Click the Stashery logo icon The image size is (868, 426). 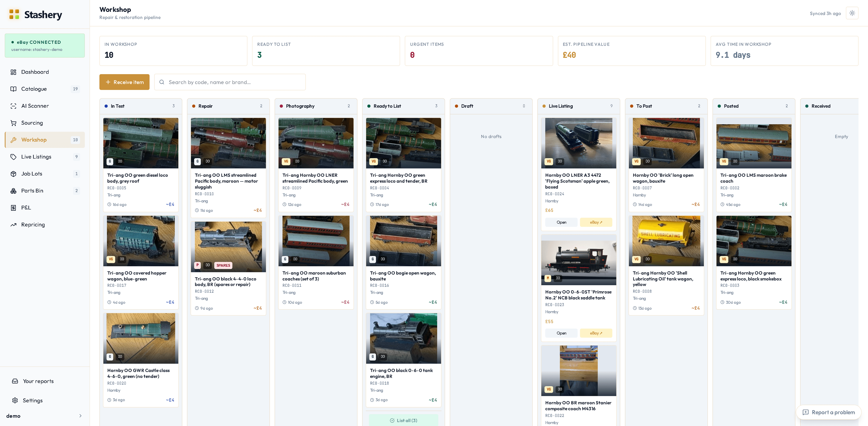pos(14,14)
